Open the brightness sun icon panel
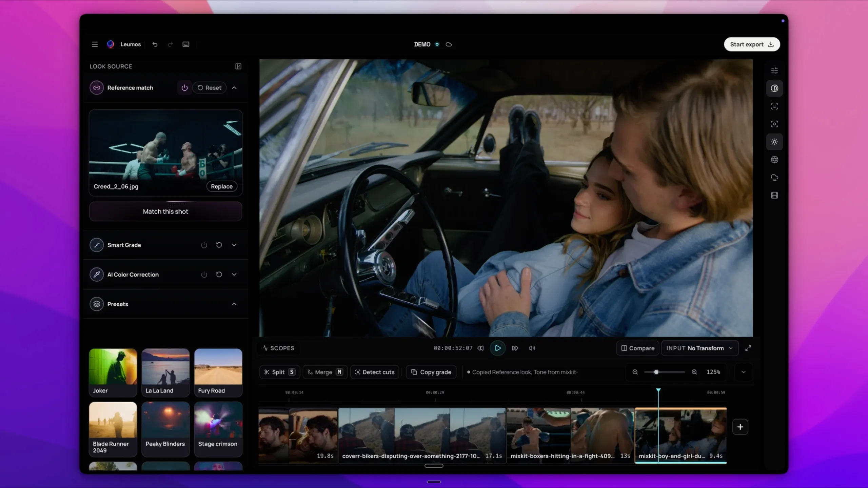Image resolution: width=868 pixels, height=488 pixels. [x=774, y=142]
